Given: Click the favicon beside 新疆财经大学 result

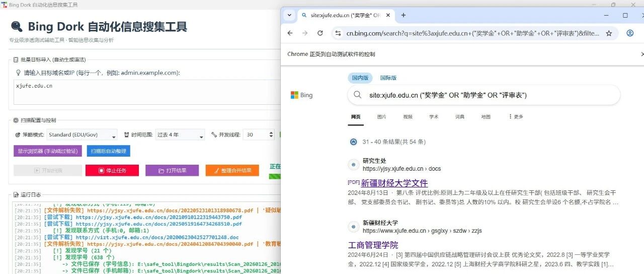Looking at the screenshot, I should click(353, 227).
